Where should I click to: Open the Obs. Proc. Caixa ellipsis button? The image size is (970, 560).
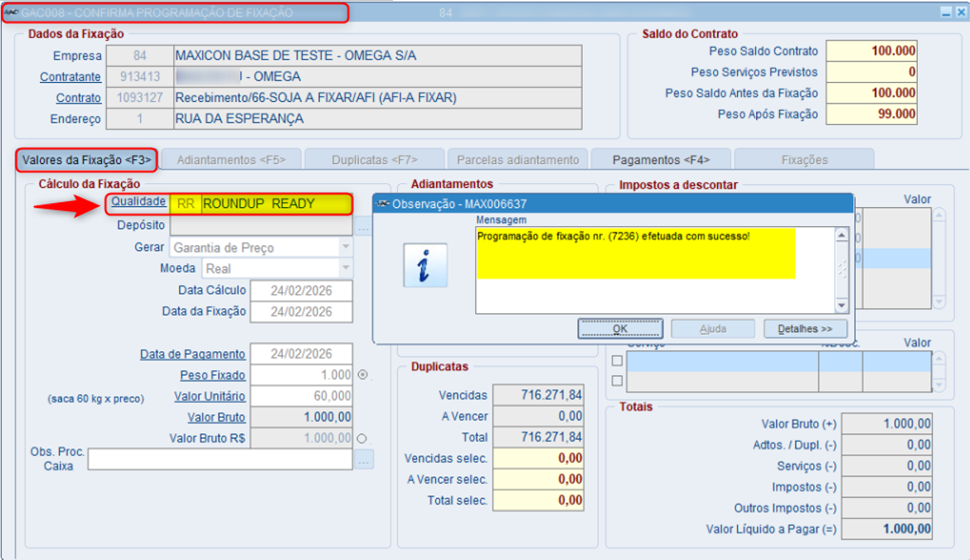click(364, 460)
